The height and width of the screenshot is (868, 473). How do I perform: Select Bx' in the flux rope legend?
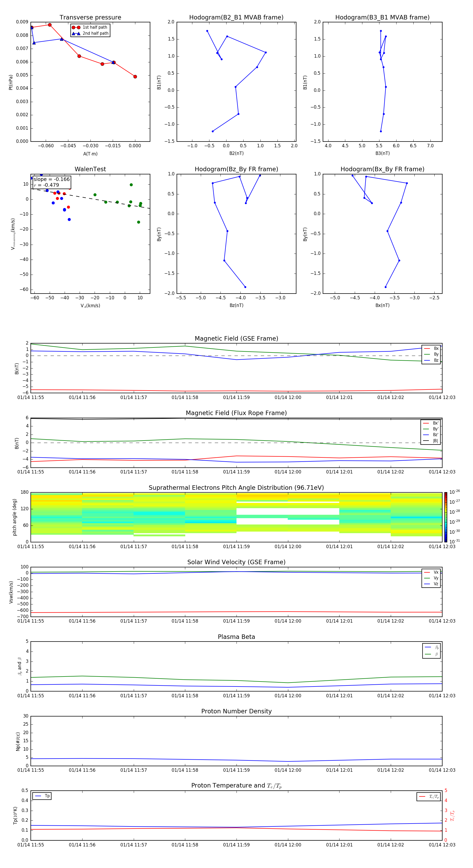pos(431,423)
